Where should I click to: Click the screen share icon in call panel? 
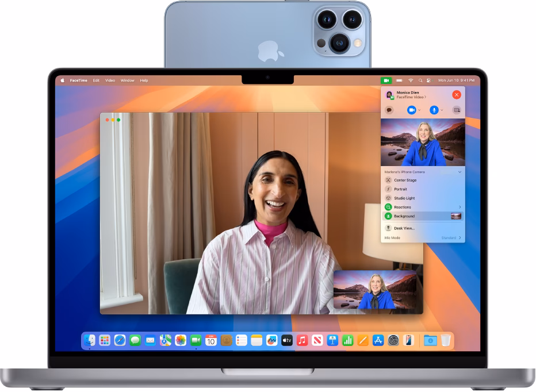tap(457, 110)
